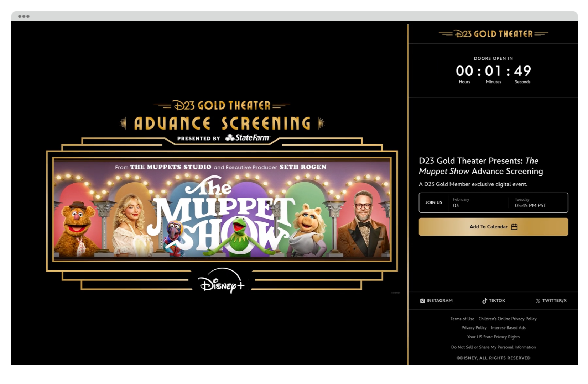Open the Terms of Use link

(462, 319)
